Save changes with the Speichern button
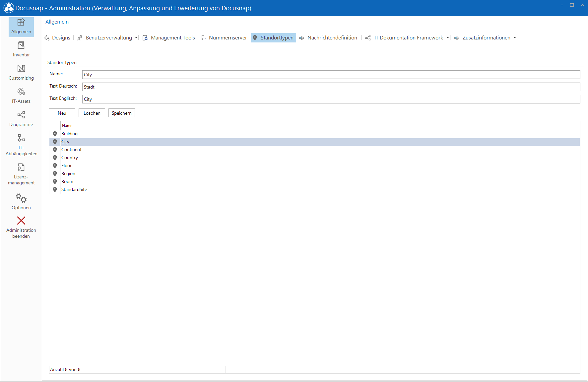This screenshot has width=588, height=382. [x=122, y=113]
